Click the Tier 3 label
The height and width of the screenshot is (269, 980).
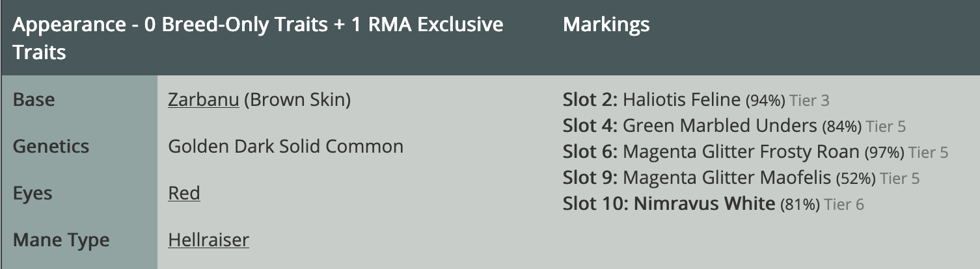point(809,101)
